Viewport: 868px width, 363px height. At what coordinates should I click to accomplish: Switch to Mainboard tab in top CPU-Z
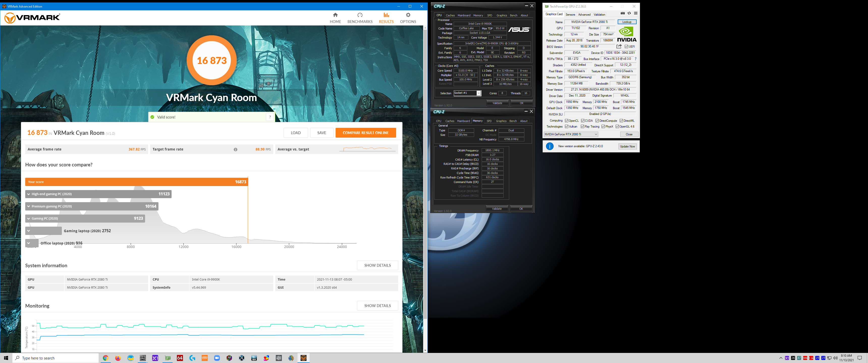[x=464, y=15]
